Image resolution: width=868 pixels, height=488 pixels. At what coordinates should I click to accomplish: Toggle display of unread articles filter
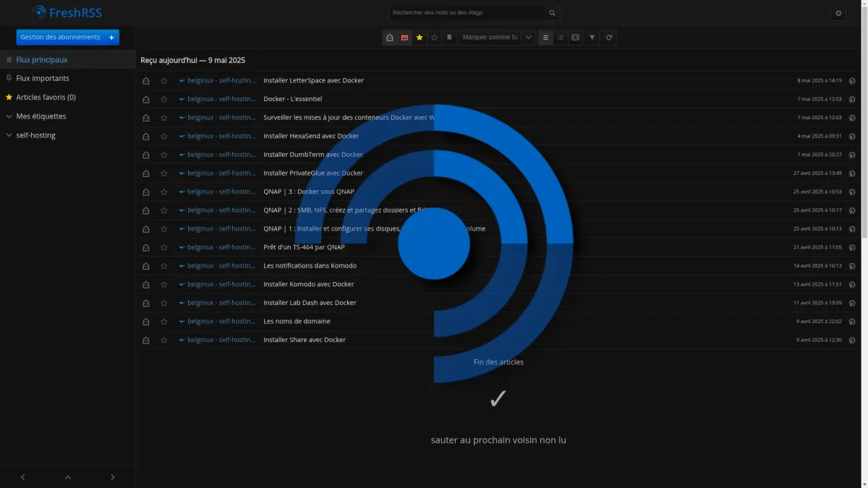point(404,38)
